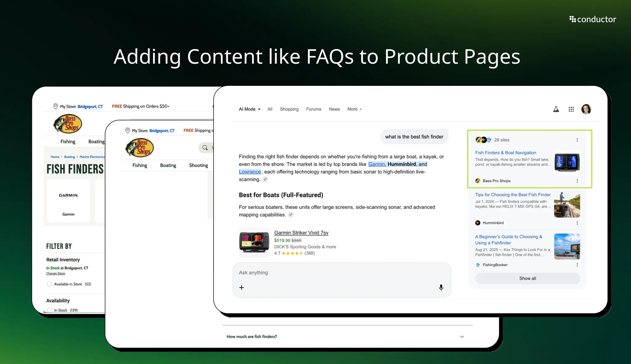This screenshot has height=364, width=631.
Task: Click store location pin in middle window
Action: 127,131
